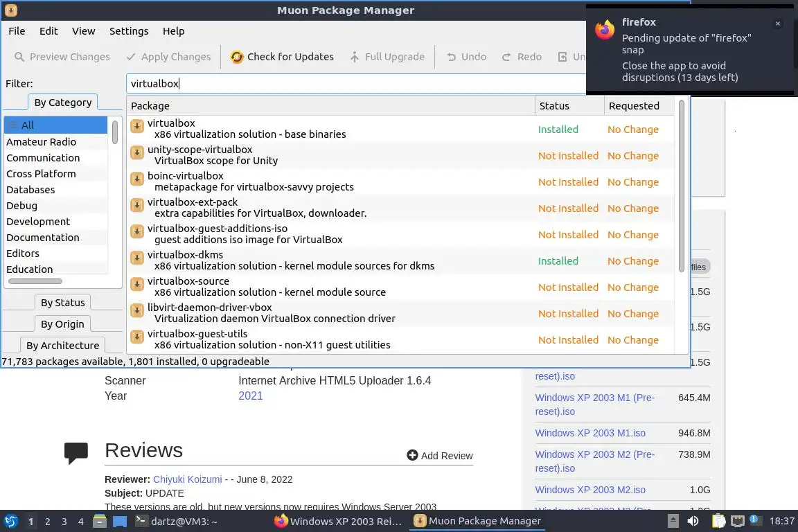The width and height of the screenshot is (798, 532).
Task: Click the volume icon in the system tray
Action: (x=693, y=522)
